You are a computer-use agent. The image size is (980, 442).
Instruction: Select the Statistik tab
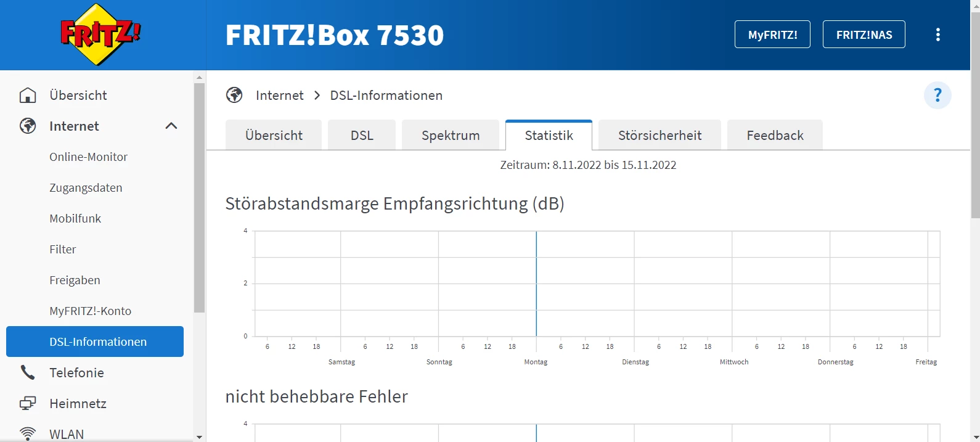549,135
